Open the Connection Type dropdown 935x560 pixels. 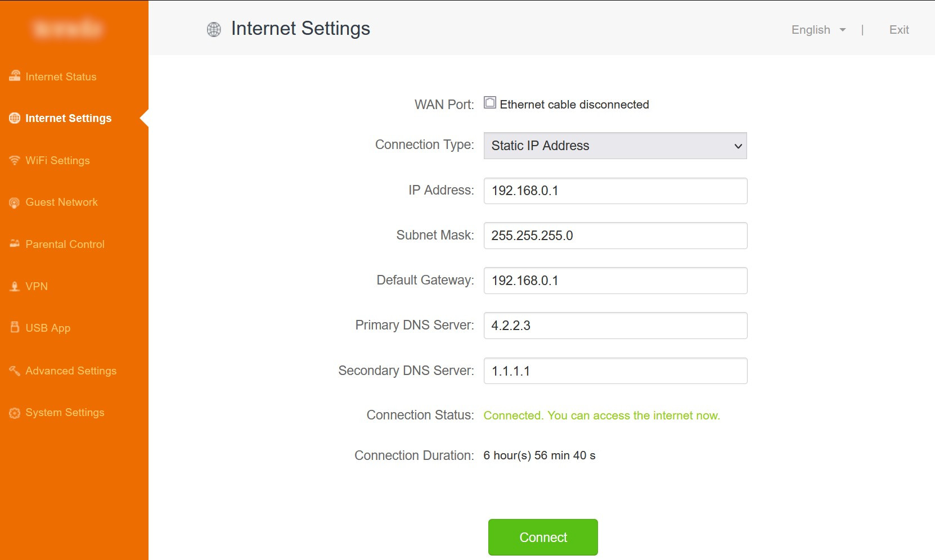pyautogui.click(x=615, y=146)
